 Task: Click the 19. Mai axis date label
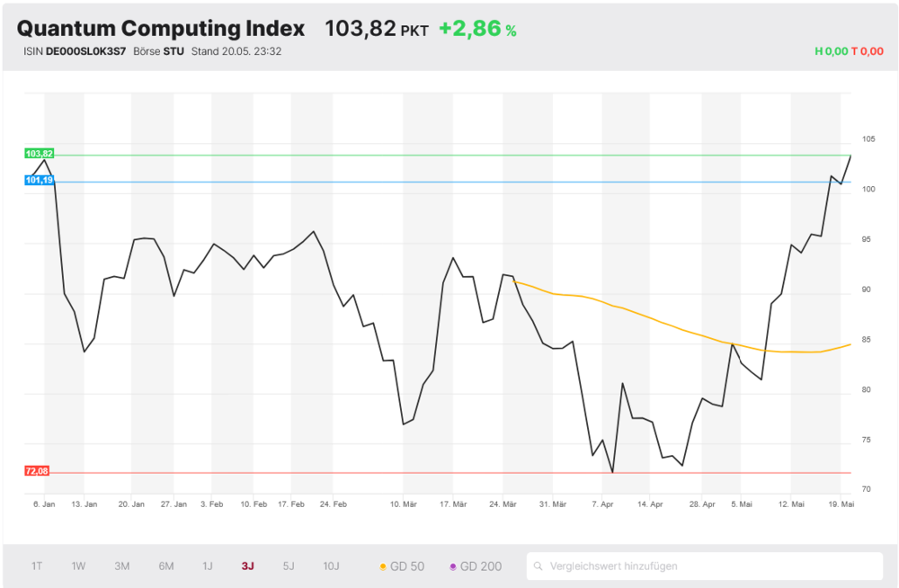click(841, 504)
